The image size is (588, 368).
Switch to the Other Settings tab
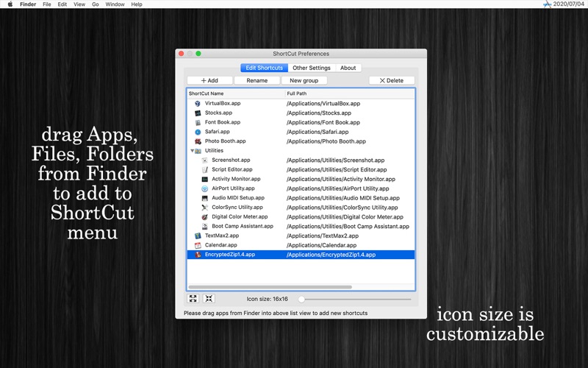click(311, 68)
